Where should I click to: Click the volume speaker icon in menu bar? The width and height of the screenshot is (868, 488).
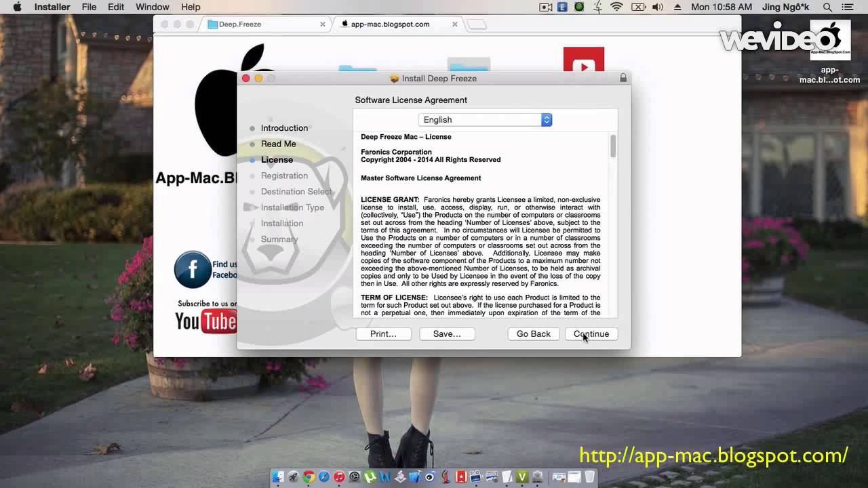point(657,7)
